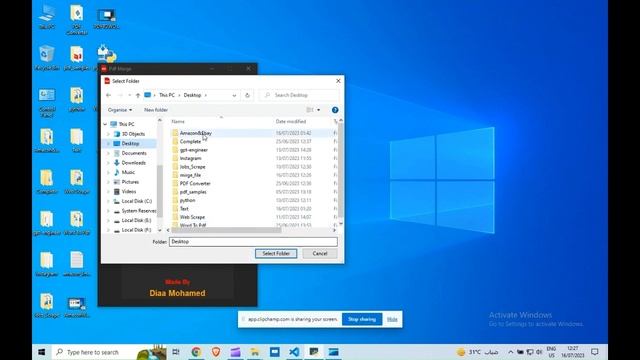The height and width of the screenshot is (360, 640).
Task: Open the purple Clipchamp taskbar icon
Action: [236, 352]
